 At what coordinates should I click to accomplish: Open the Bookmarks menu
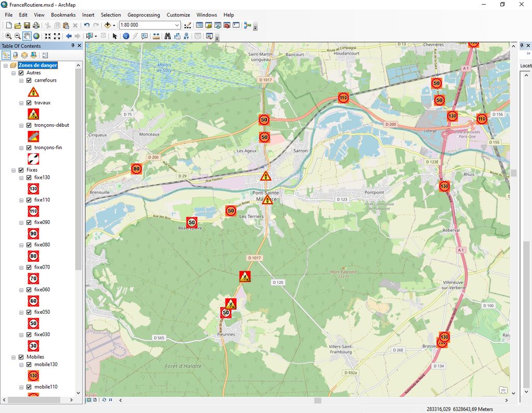(x=63, y=15)
